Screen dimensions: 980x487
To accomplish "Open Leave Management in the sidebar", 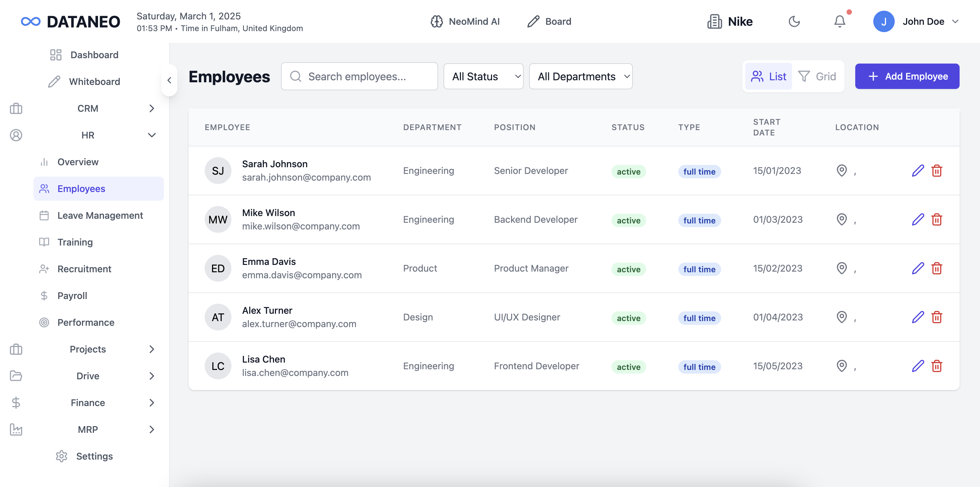I will 100,215.
